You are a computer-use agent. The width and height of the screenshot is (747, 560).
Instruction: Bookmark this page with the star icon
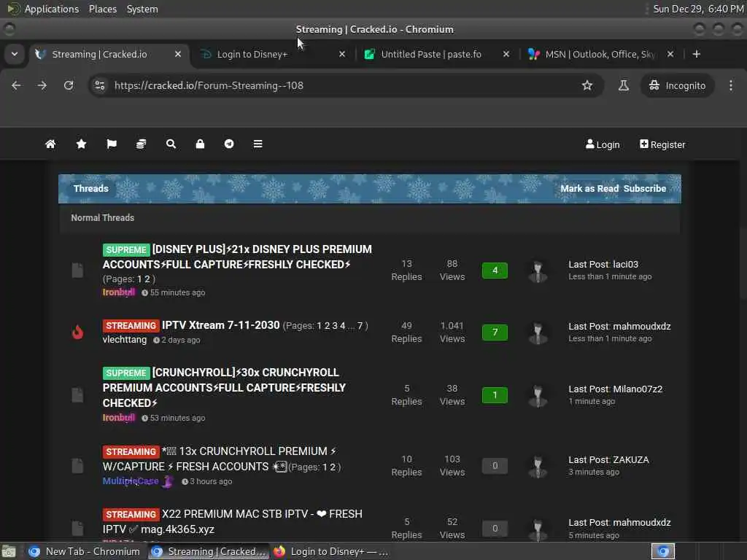pyautogui.click(x=587, y=85)
